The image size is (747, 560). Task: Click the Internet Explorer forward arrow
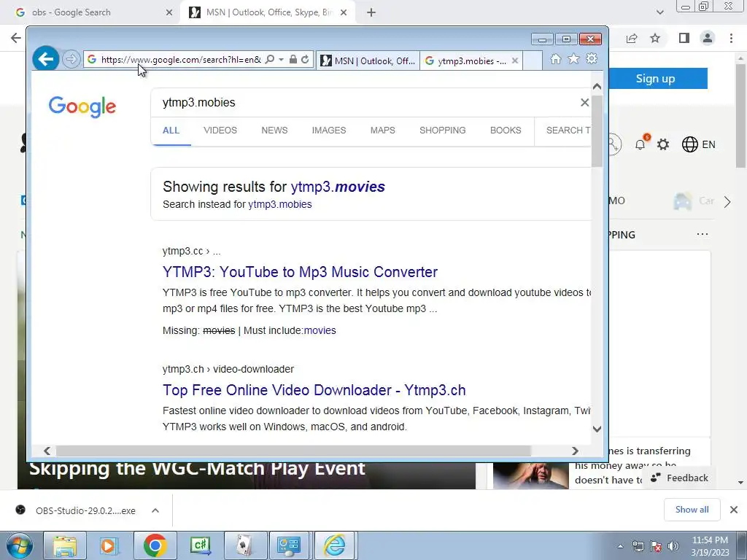pyautogui.click(x=71, y=60)
